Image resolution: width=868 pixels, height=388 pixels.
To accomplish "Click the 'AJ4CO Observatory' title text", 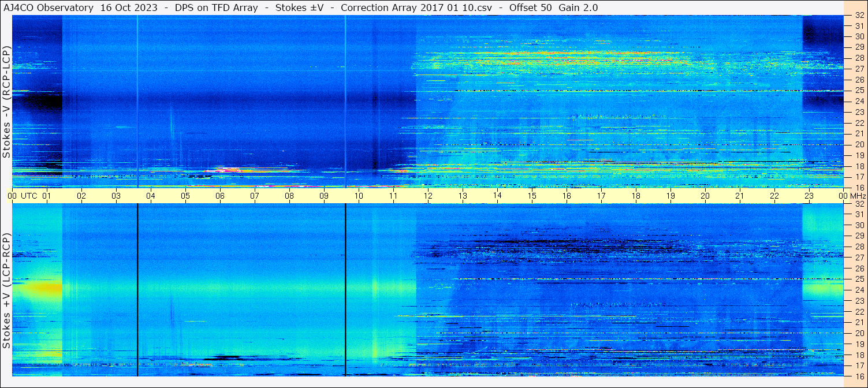I will 48,8.
